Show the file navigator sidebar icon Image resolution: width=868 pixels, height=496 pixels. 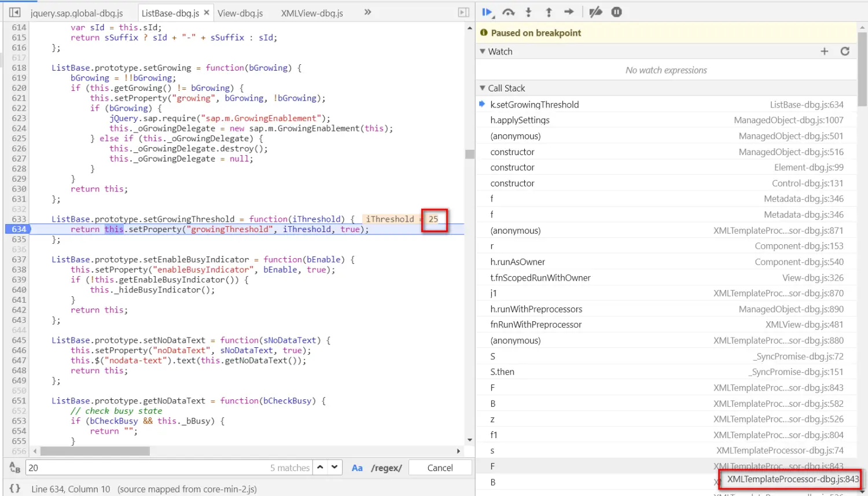point(15,12)
